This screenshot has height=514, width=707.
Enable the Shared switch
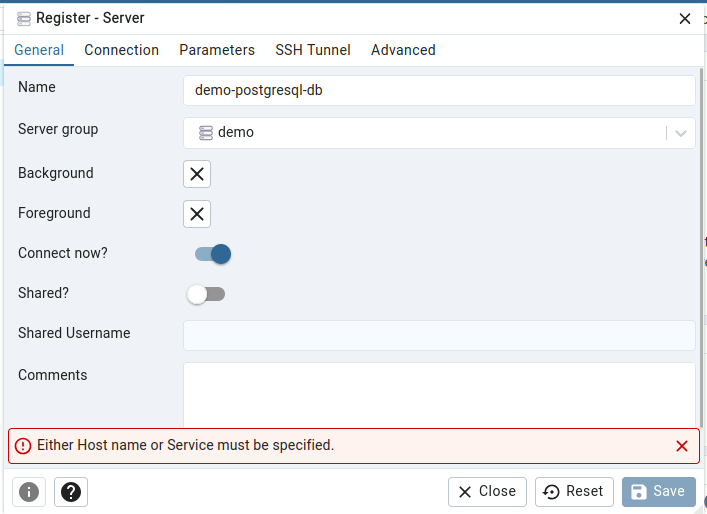pyautogui.click(x=206, y=294)
